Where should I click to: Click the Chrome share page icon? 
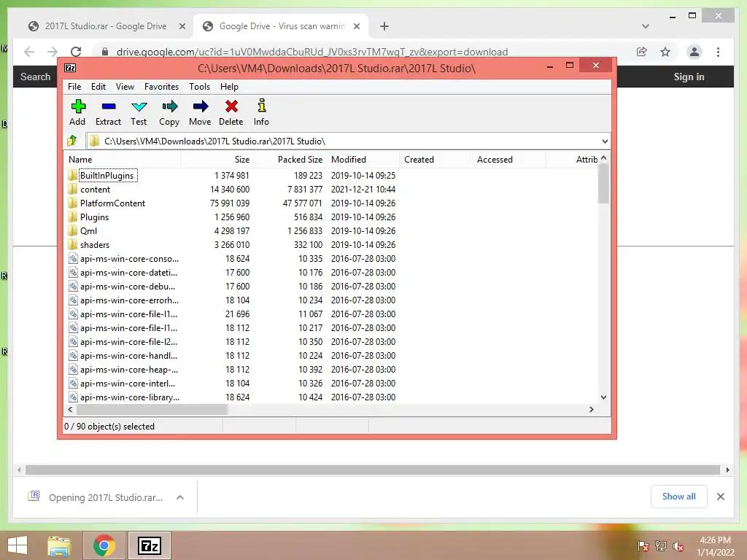pyautogui.click(x=642, y=52)
